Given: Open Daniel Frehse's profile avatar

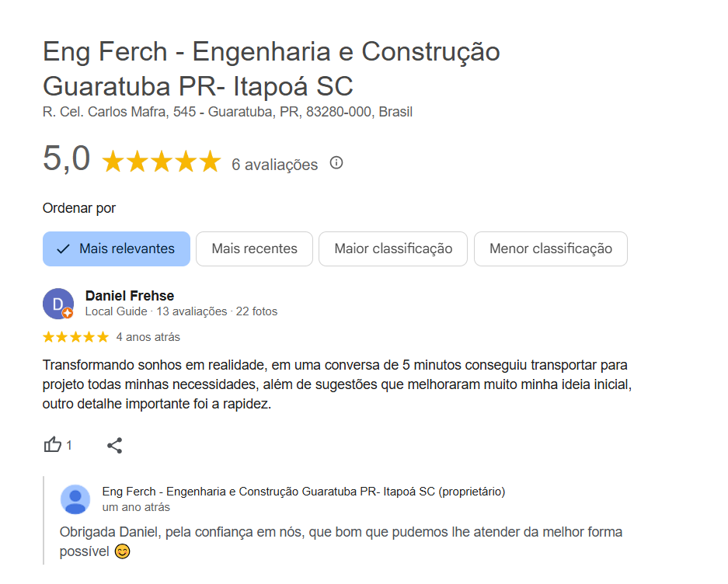Looking at the screenshot, I should pos(57,303).
